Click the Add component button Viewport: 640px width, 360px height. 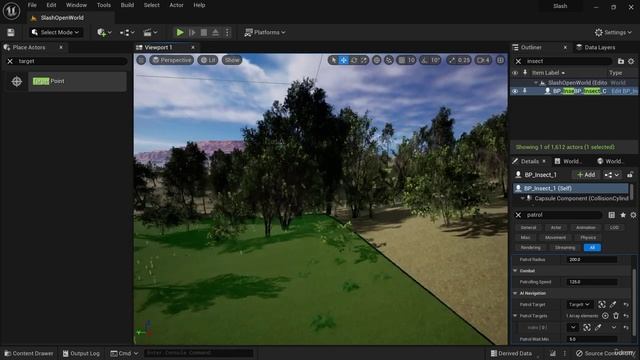coord(586,175)
